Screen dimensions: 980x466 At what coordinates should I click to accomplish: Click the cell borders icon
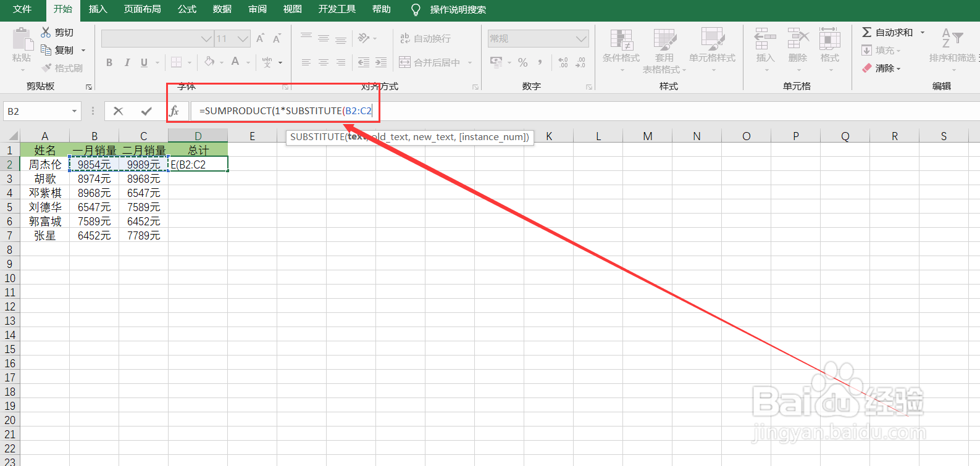pos(177,62)
